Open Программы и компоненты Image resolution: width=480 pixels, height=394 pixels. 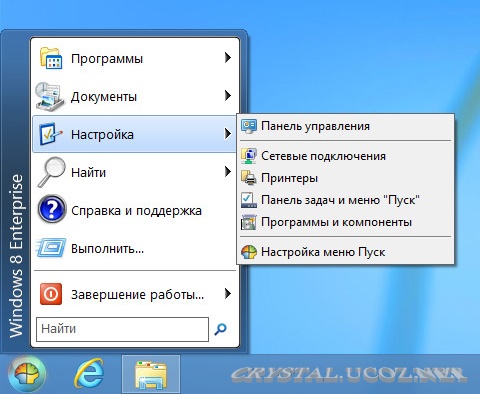click(x=345, y=222)
